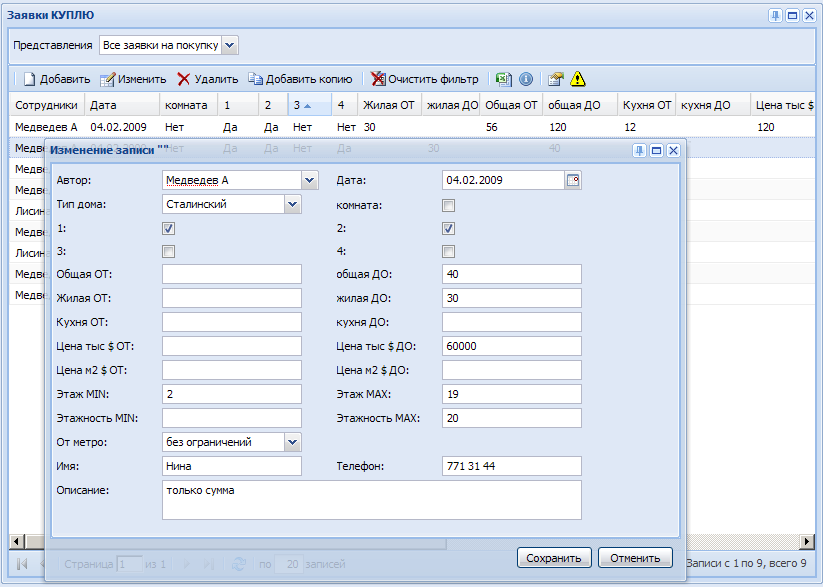Check the 4 rooms checkbox
This screenshot has width=823, height=587.
tap(448, 251)
